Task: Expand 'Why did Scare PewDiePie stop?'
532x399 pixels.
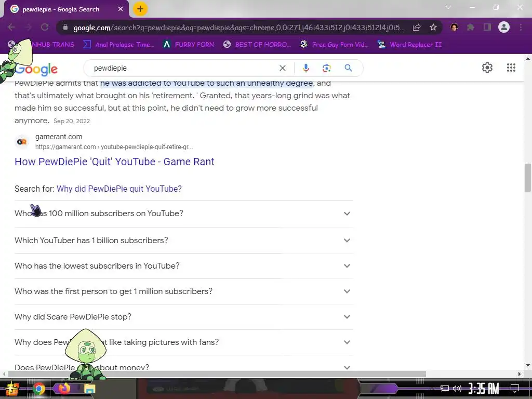Action: point(183,317)
